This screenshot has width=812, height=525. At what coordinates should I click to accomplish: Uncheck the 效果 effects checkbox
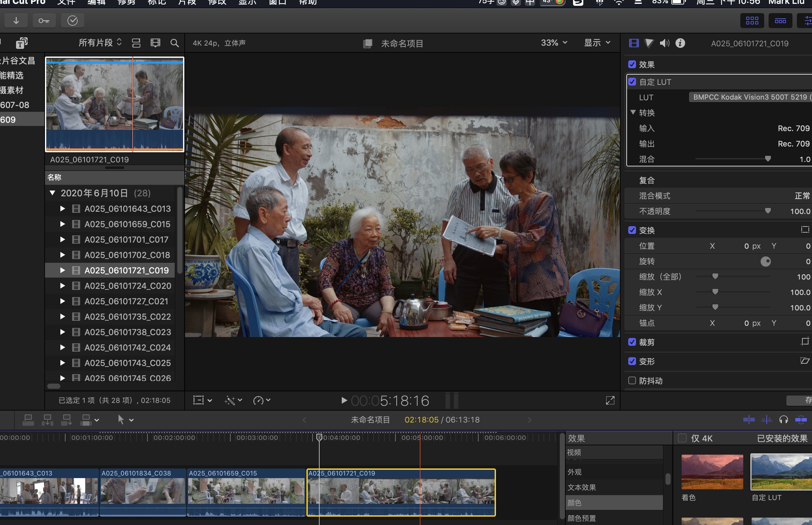632,65
